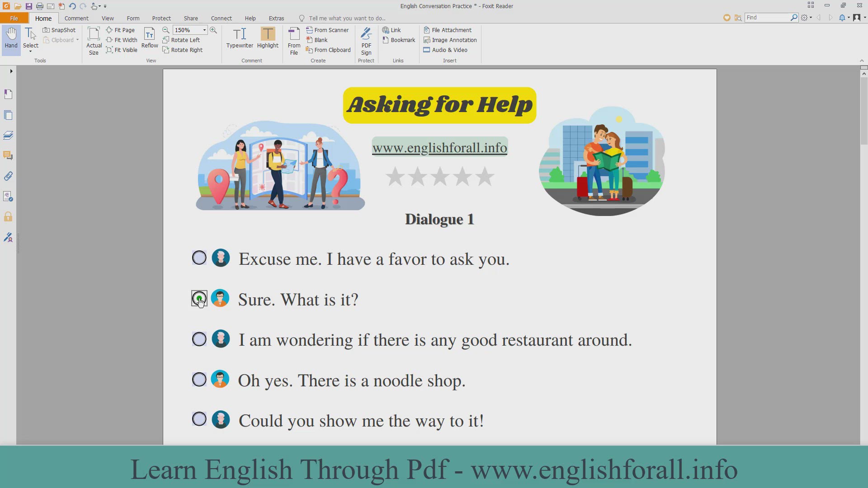Open the File menu
This screenshot has width=868, height=488.
click(14, 18)
